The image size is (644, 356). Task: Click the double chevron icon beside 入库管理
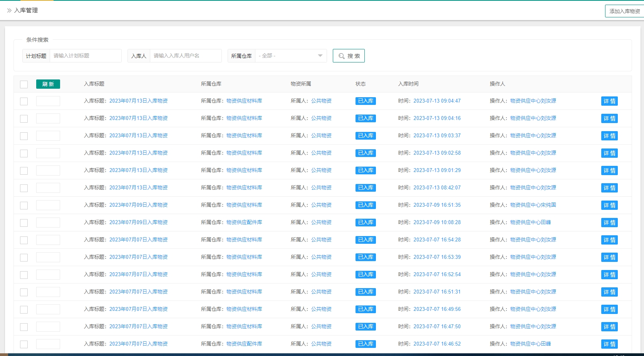pyautogui.click(x=9, y=10)
